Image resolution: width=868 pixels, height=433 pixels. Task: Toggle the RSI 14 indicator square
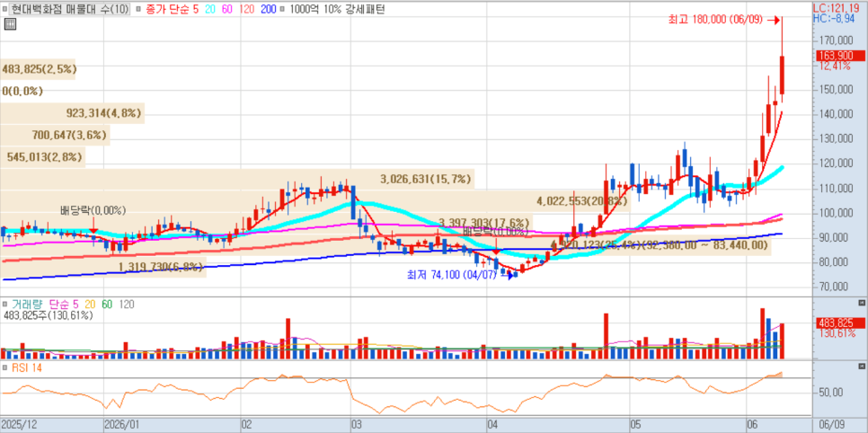[x=5, y=367]
